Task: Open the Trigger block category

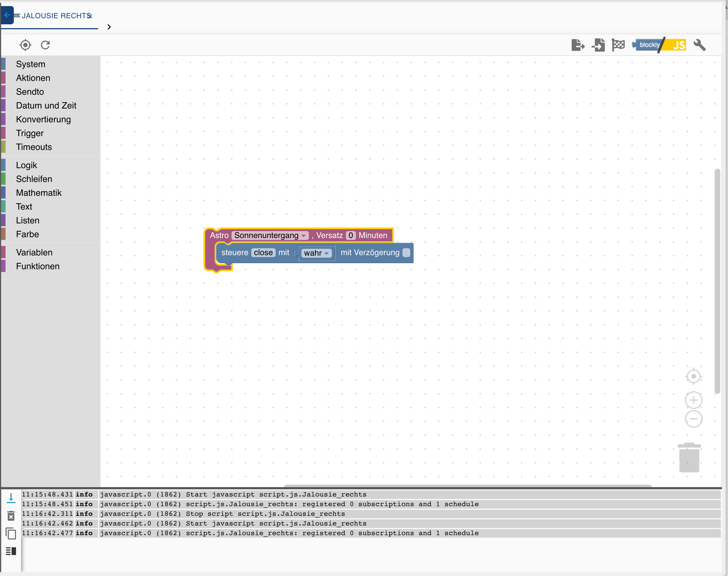Action: click(30, 133)
